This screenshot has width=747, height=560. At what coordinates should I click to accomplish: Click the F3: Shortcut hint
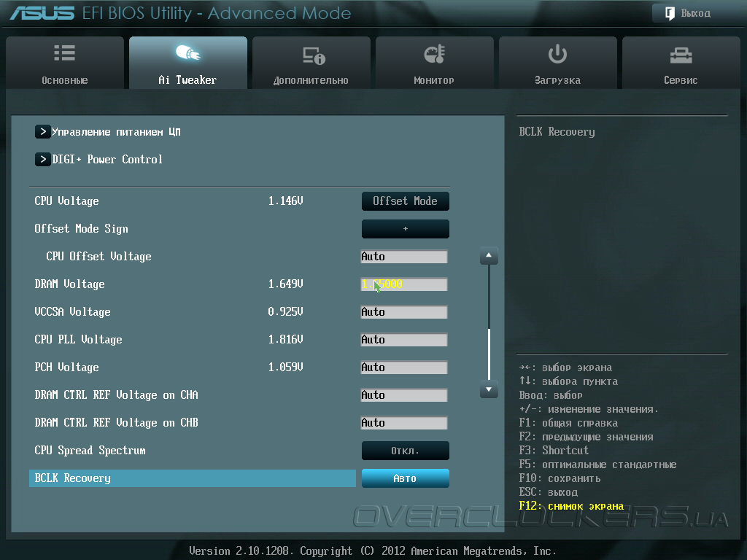(554, 451)
